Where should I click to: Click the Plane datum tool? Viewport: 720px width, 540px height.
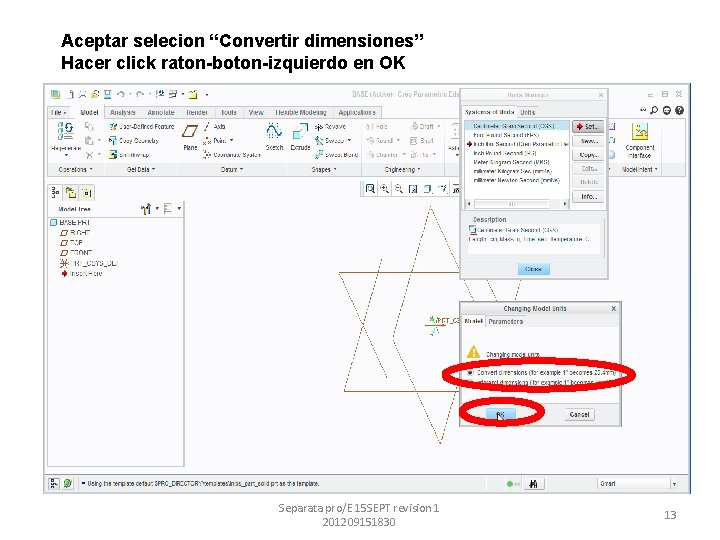pos(190,137)
